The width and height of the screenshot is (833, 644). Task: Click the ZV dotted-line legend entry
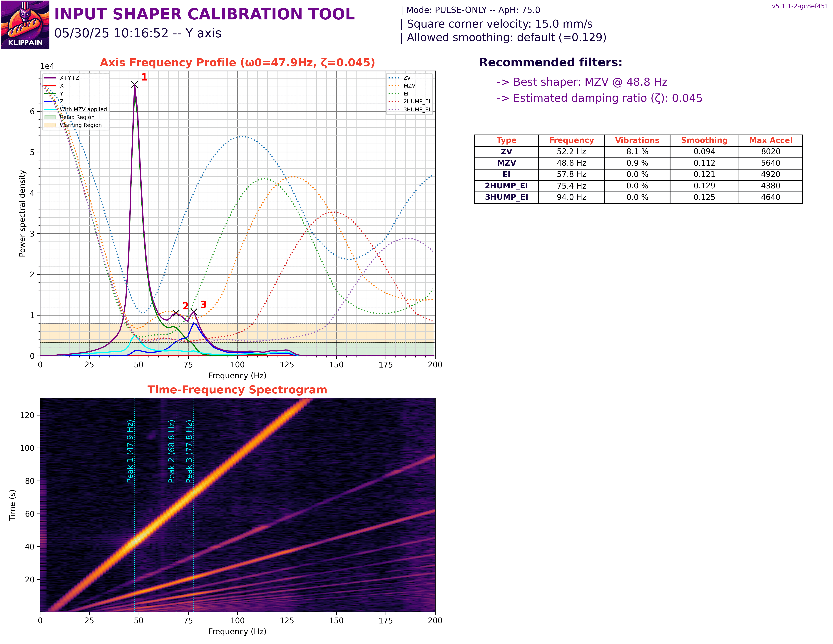407,78
